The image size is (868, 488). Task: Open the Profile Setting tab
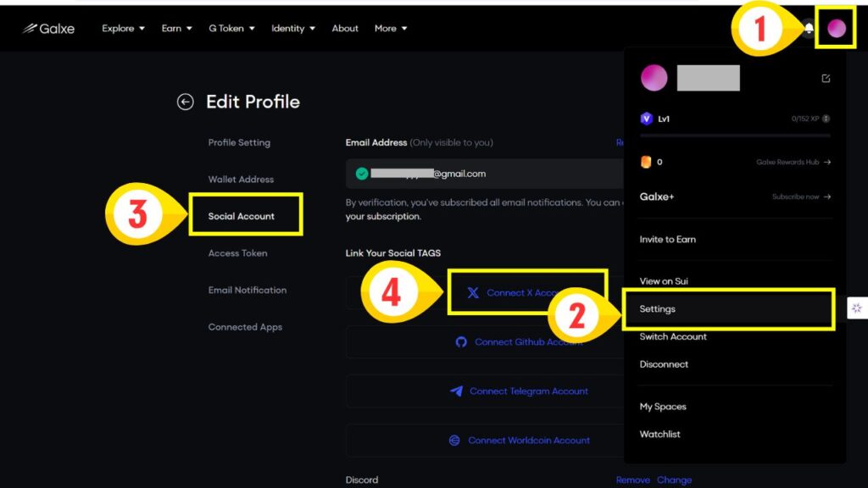[239, 142]
